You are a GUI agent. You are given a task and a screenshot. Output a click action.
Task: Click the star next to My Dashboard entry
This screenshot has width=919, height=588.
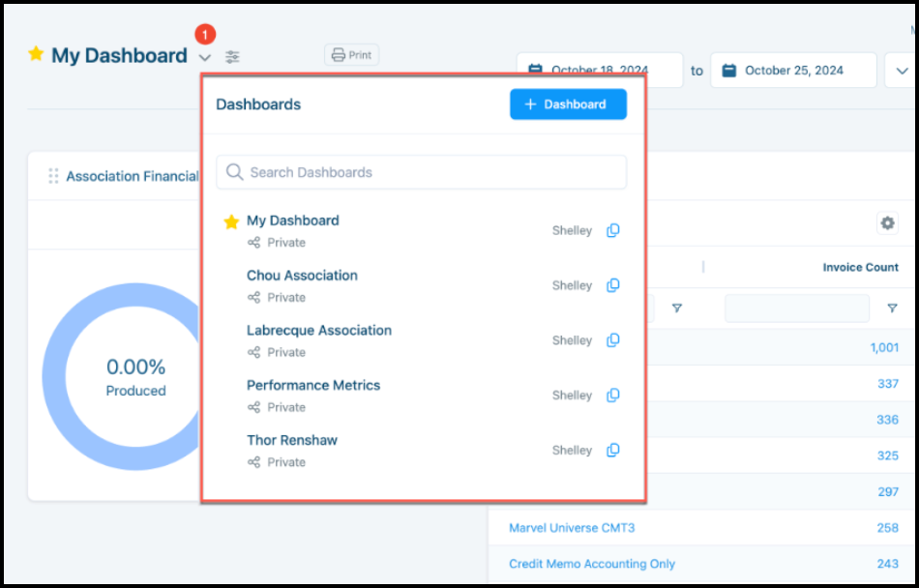pos(231,222)
